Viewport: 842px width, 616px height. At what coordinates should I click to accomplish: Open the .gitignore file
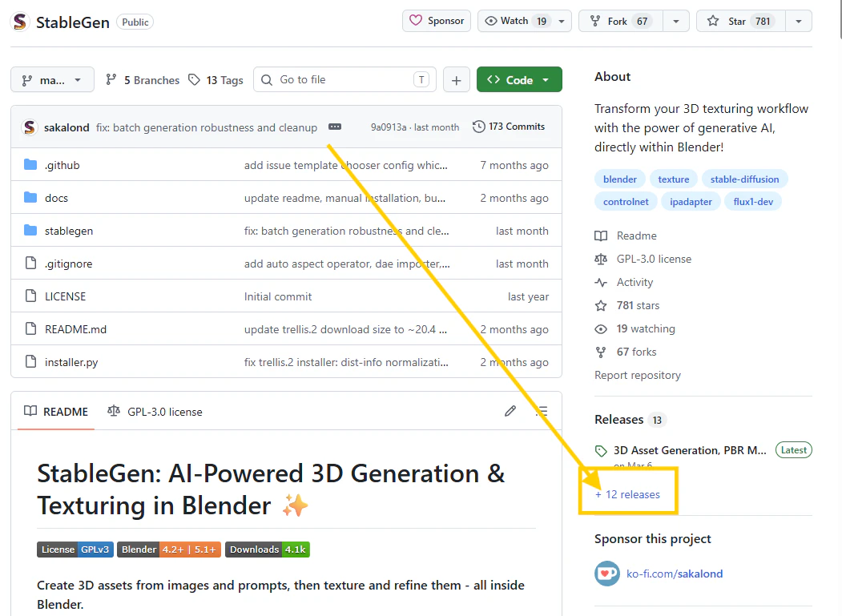click(x=69, y=264)
